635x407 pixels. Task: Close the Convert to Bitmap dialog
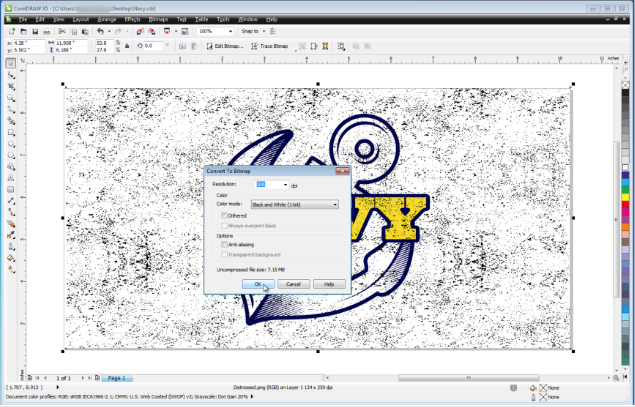click(x=342, y=171)
